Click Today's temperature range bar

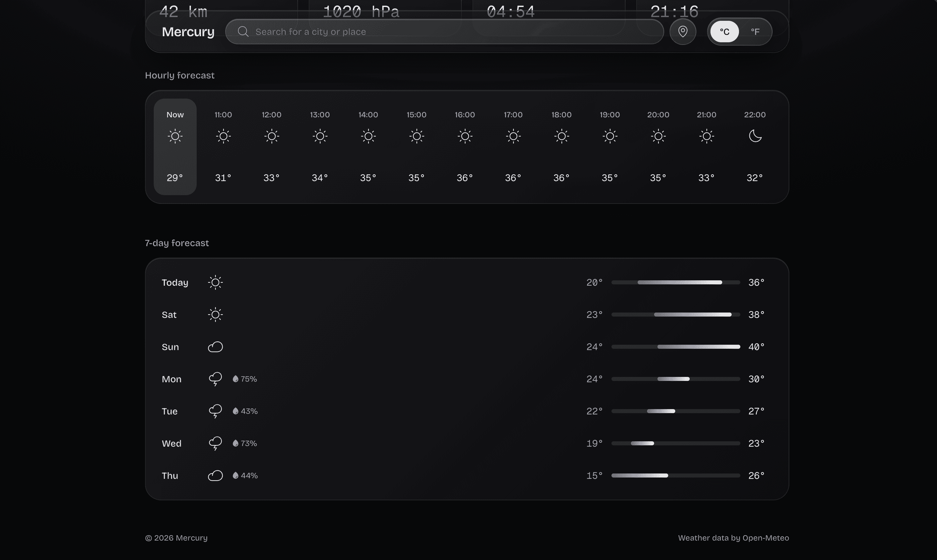[676, 282]
